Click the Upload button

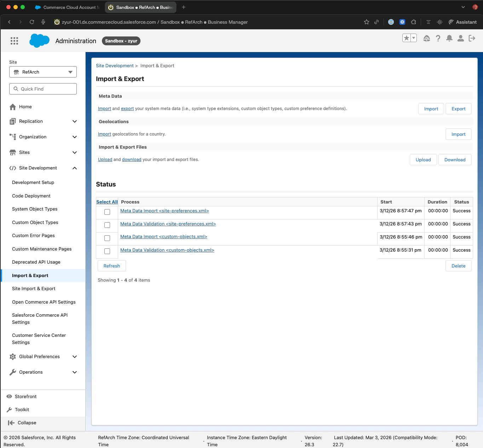click(x=423, y=160)
